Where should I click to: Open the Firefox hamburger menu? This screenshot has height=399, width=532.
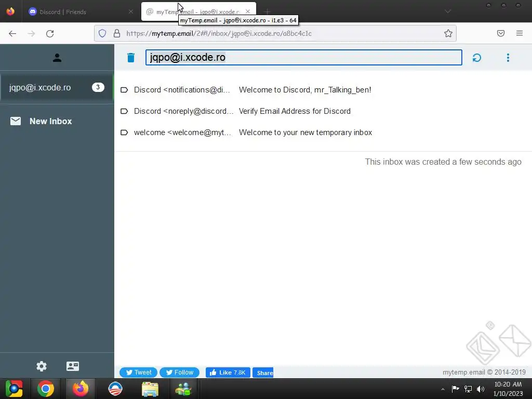520,33
